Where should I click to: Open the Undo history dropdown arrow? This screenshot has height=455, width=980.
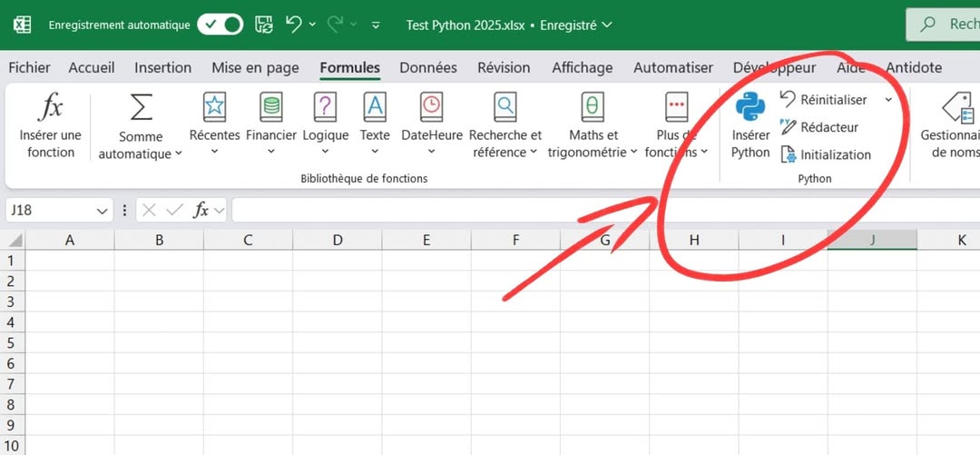312,25
